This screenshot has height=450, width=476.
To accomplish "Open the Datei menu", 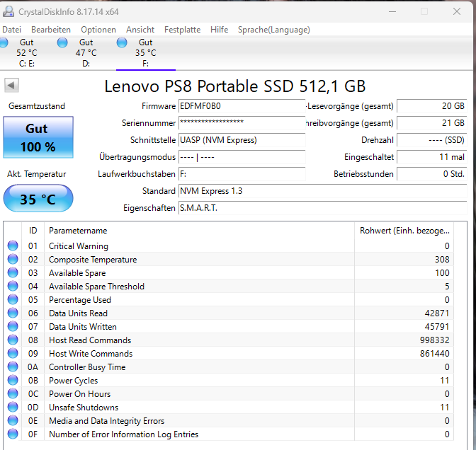I will (x=11, y=30).
